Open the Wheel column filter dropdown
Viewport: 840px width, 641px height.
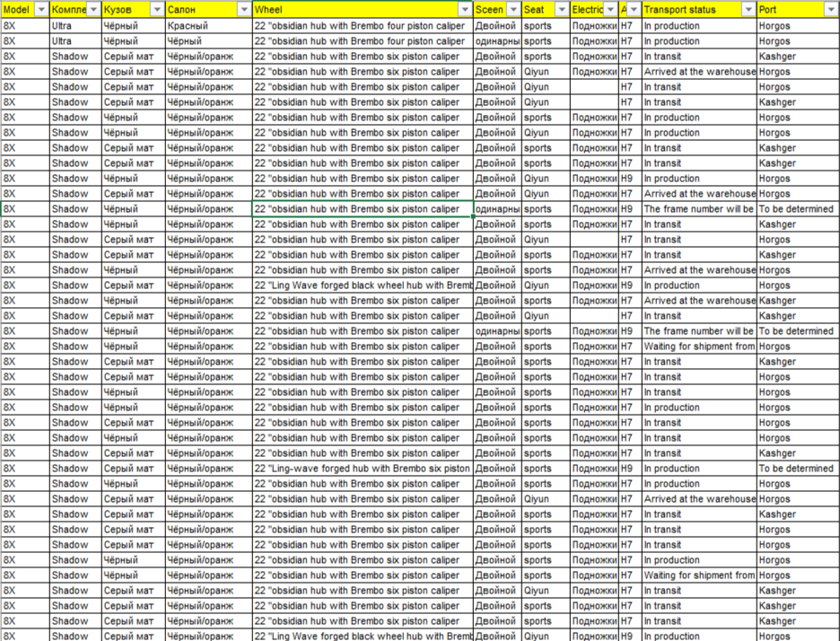tap(465, 10)
